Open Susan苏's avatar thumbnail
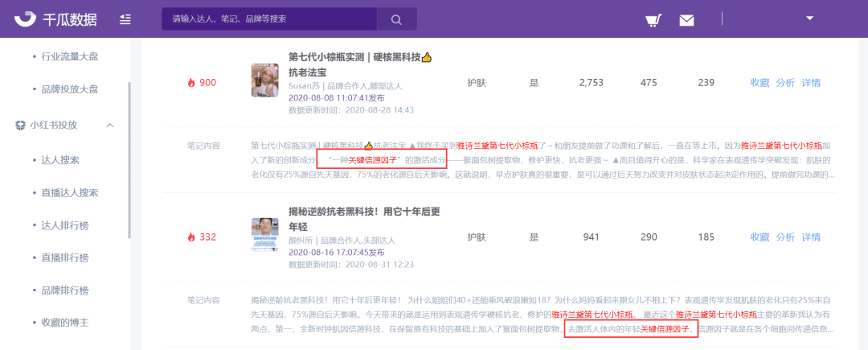The height and width of the screenshot is (350, 868). coord(264,80)
